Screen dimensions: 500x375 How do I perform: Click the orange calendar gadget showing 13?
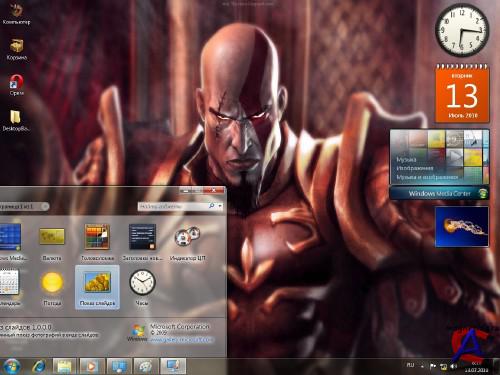[x=462, y=94]
